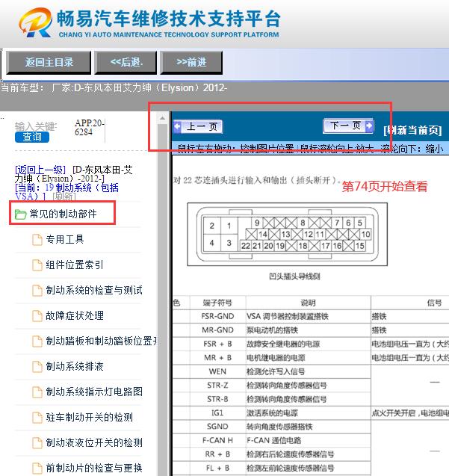Viewport: 449px width, 476px height.
Task: Collapse the 常见的制动部件 folder
Action: (x=63, y=214)
